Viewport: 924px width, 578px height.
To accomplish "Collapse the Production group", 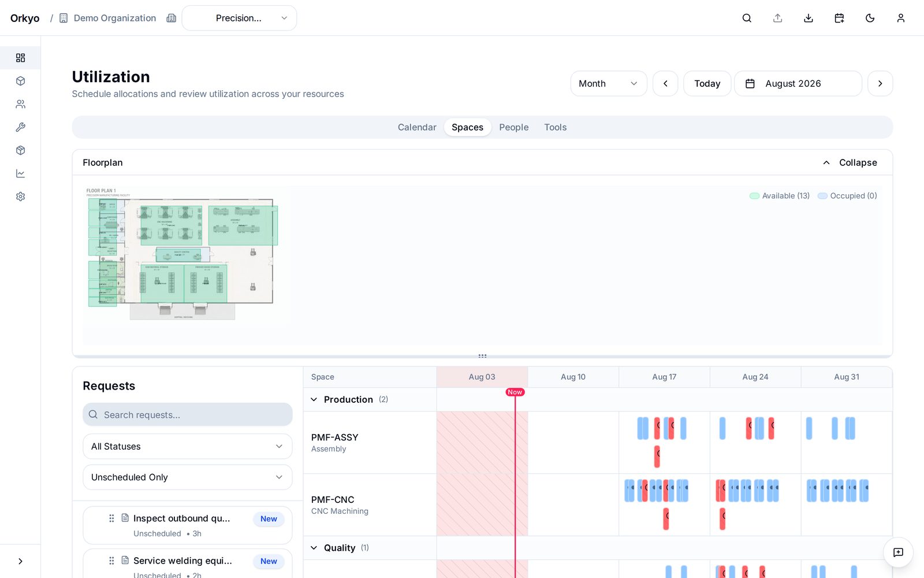I will click(x=314, y=399).
